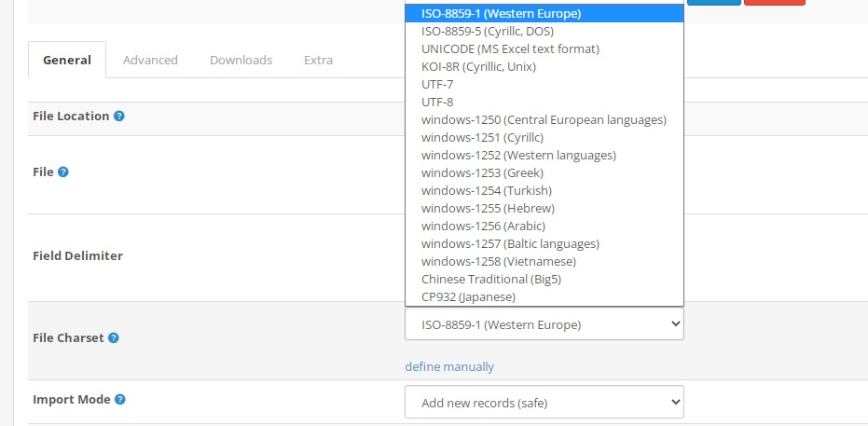Click help icon next to File Charset
868x426 pixels.
(x=114, y=338)
